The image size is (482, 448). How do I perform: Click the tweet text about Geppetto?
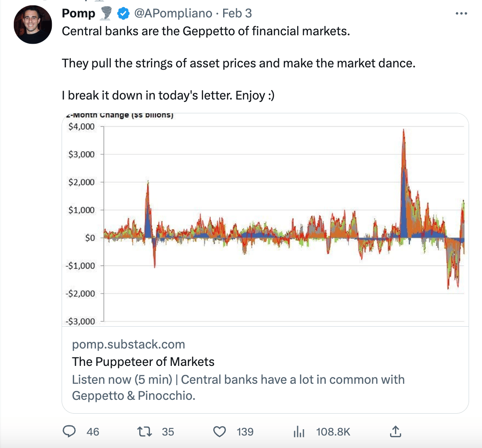coord(205,32)
